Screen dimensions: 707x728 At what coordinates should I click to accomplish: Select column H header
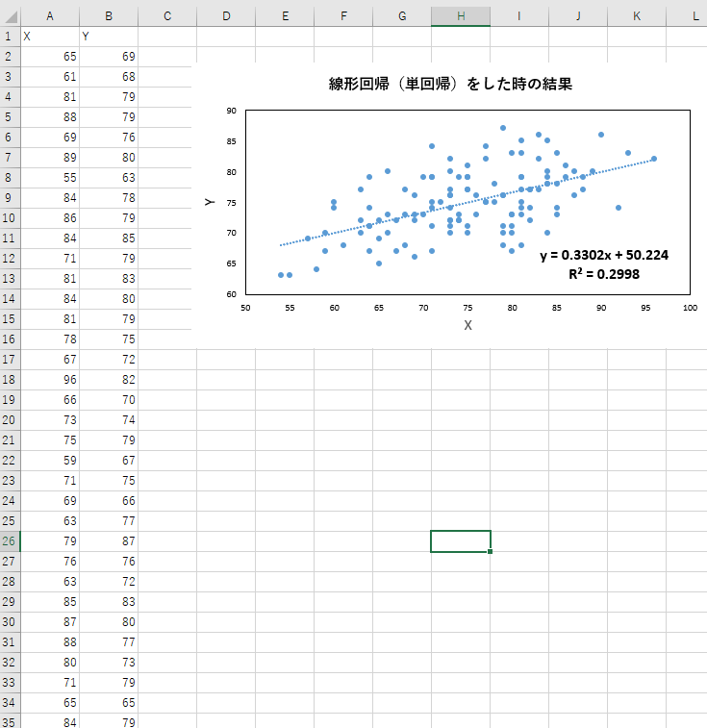(x=461, y=16)
